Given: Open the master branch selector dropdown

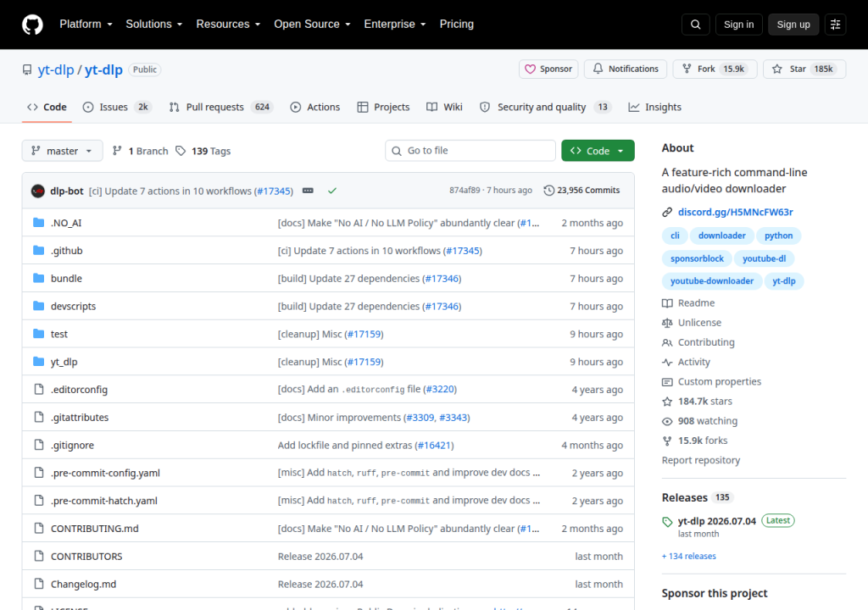Looking at the screenshot, I should click(62, 151).
